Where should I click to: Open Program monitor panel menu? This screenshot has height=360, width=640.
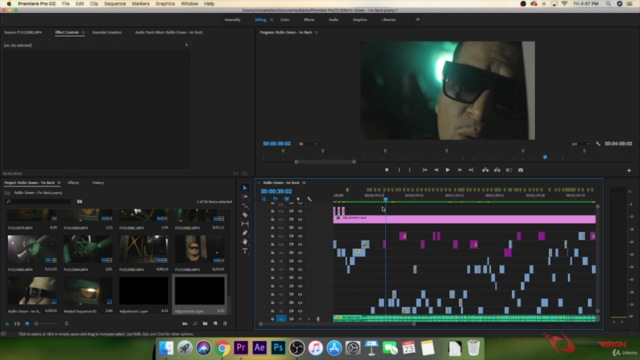pos(316,32)
